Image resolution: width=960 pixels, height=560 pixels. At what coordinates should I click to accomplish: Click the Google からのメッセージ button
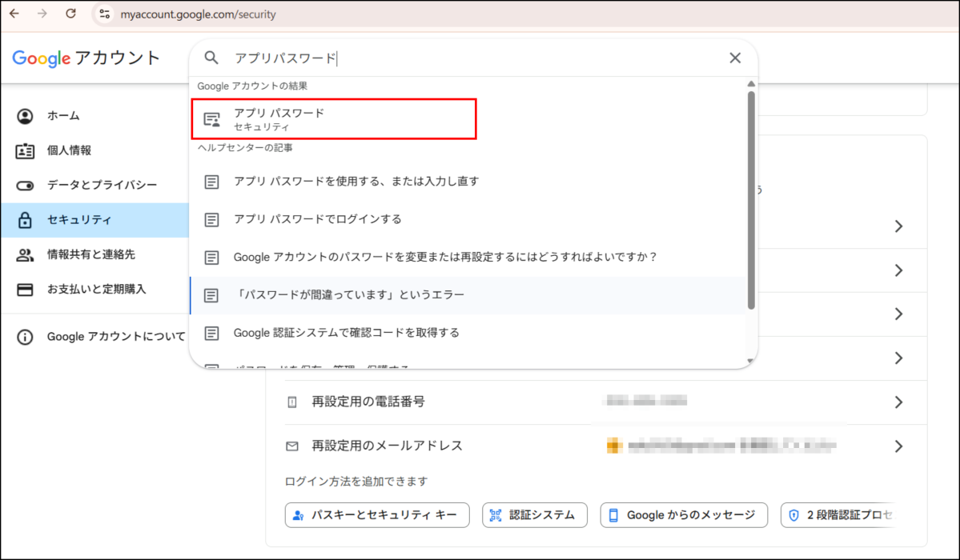pos(684,515)
